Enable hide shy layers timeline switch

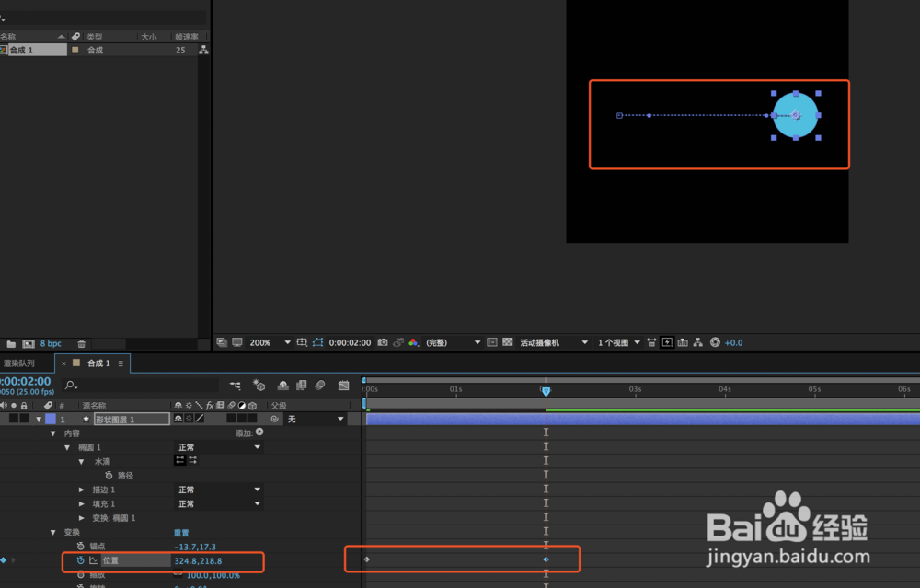(x=282, y=385)
